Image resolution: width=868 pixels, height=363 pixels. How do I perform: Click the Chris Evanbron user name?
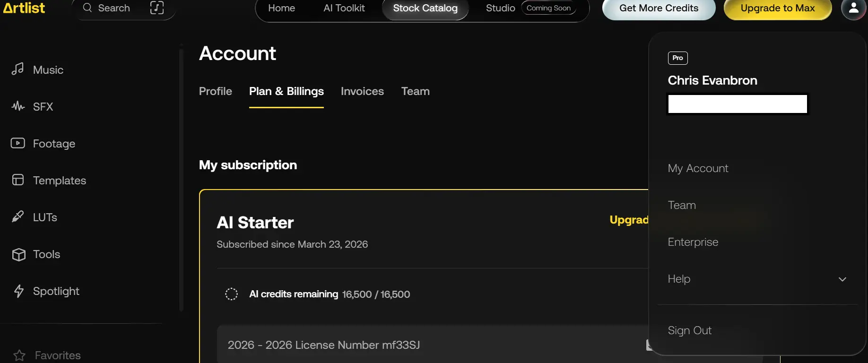coord(712,80)
